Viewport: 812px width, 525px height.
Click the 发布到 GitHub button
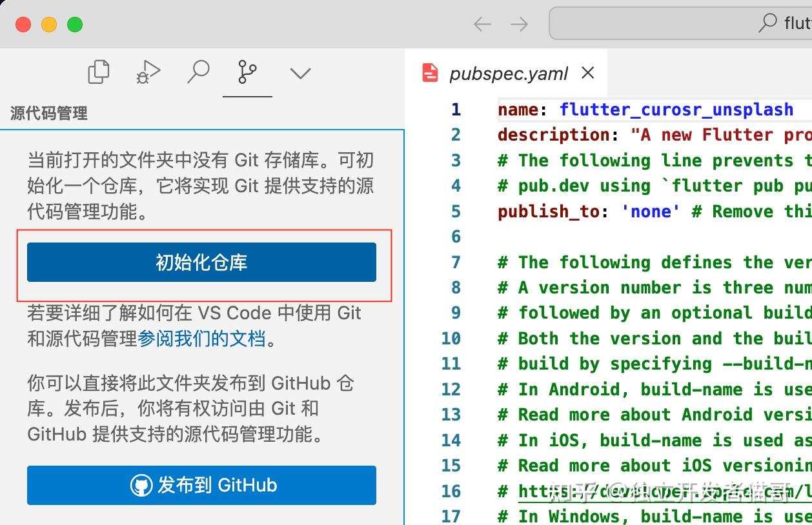201,486
